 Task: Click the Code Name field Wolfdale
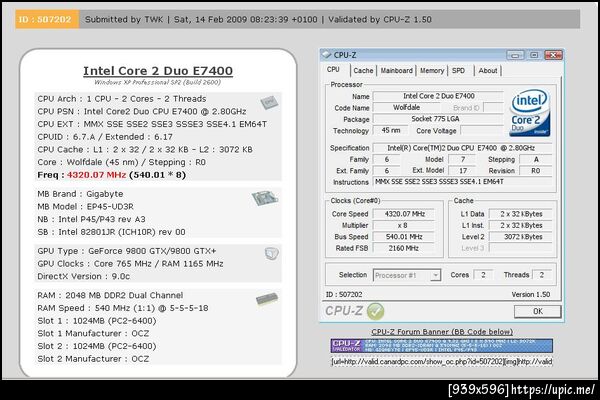click(406, 108)
